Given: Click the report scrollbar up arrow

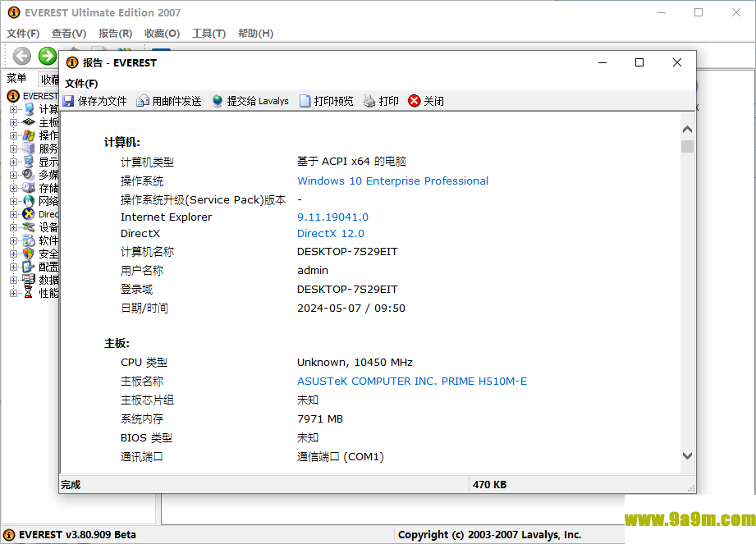Looking at the screenshot, I should [x=688, y=129].
